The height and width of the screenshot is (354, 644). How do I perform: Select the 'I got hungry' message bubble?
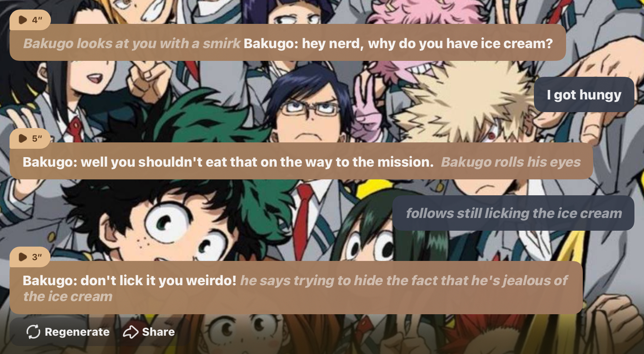pos(584,95)
